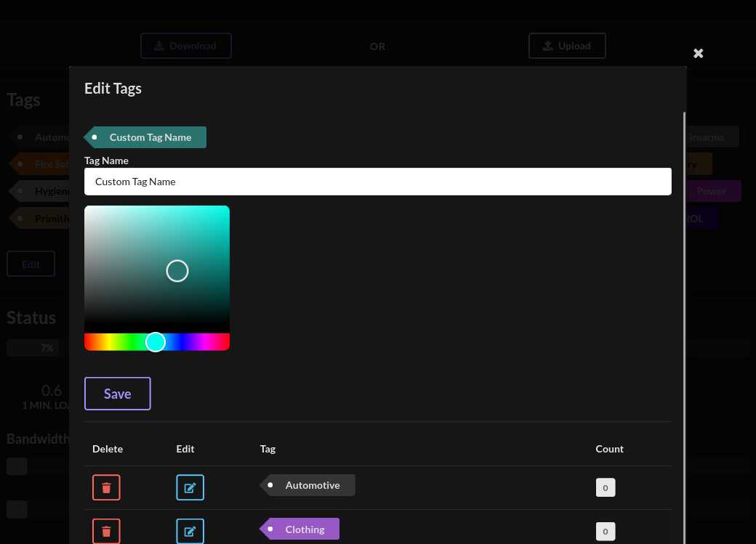Click the hue slider handle
The width and height of the screenshot is (756, 544).
point(156,342)
